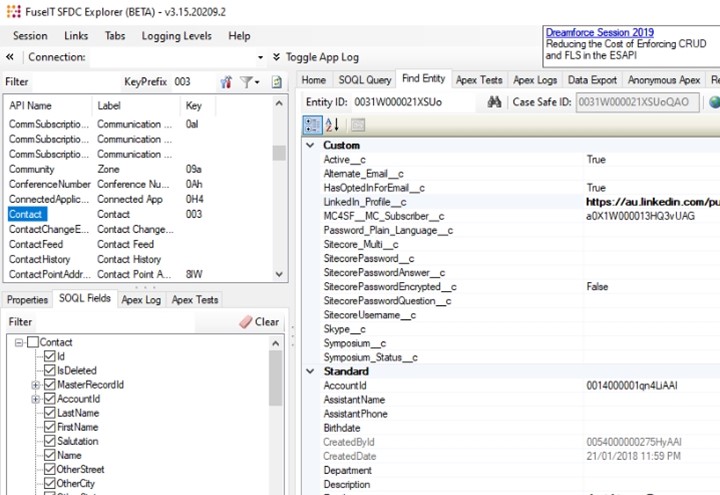Sort by the API Name column header
720x495 pixels.
48,106
